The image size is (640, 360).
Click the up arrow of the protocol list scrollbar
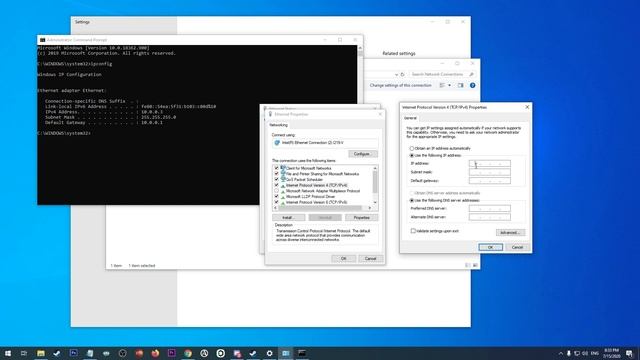pos(375,168)
